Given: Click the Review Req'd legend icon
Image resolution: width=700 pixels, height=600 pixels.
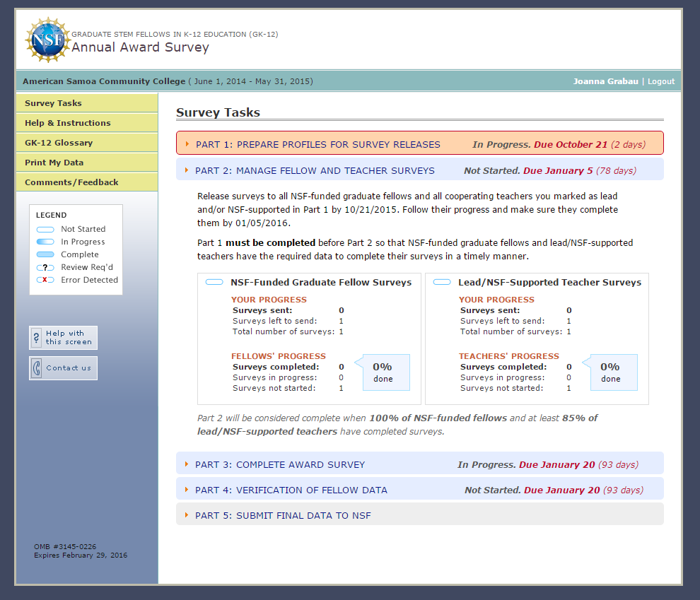Looking at the screenshot, I should (x=45, y=267).
